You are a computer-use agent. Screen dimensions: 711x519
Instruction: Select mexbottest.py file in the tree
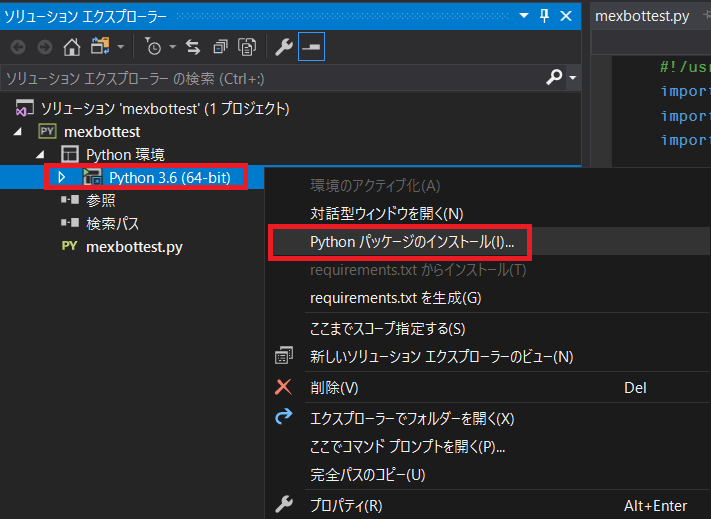134,246
